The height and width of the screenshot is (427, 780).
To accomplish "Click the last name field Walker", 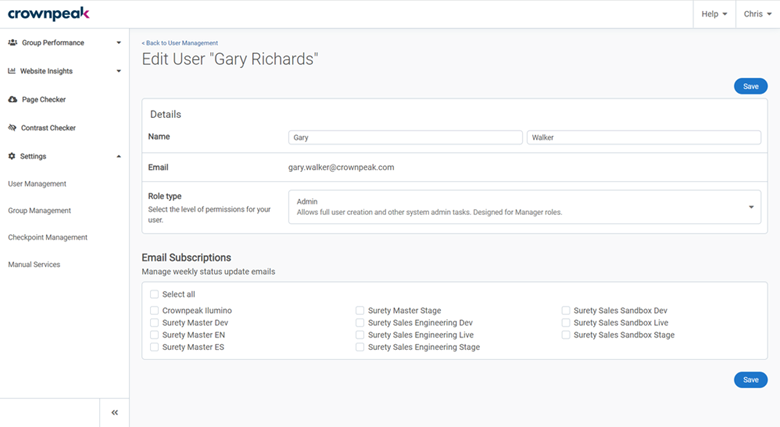I will pyautogui.click(x=644, y=137).
